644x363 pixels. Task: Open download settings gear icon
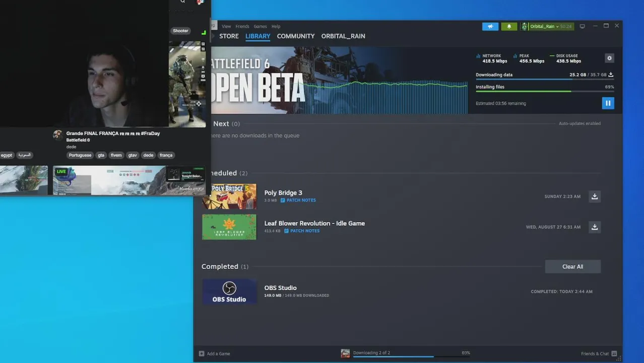point(609,58)
